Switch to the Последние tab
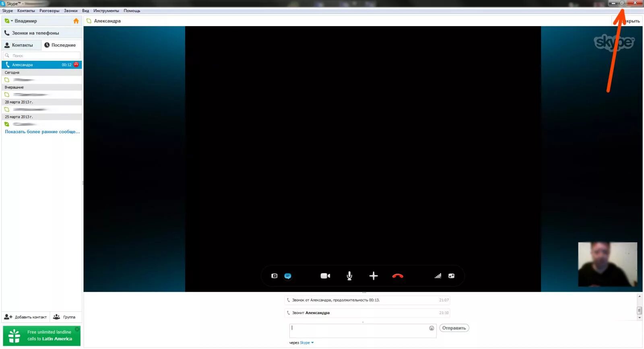 [x=62, y=45]
